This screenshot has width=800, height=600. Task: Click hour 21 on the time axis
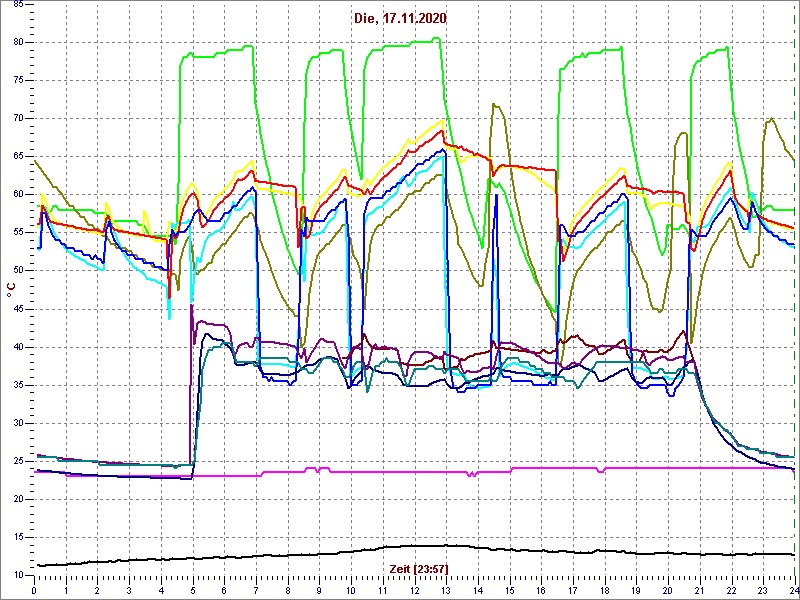(x=699, y=590)
